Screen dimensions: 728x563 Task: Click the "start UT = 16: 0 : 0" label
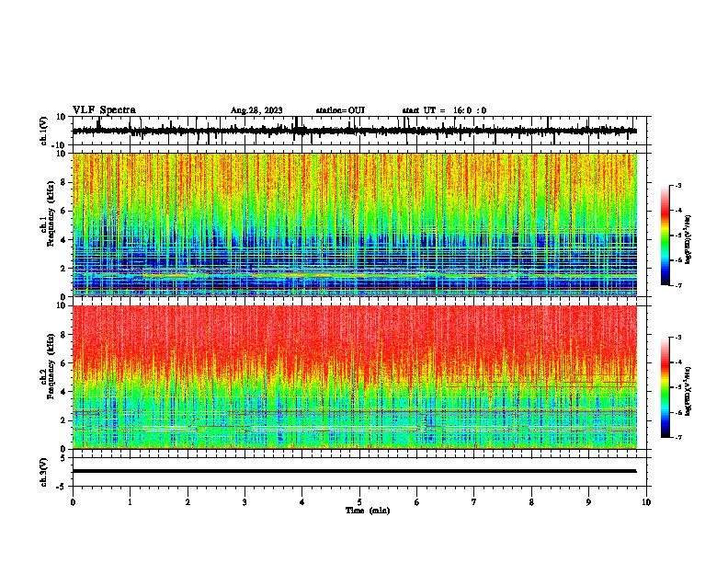[444, 110]
